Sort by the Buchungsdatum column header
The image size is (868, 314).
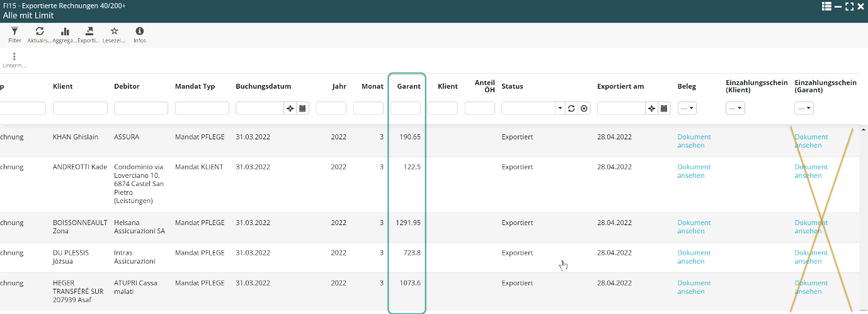click(x=263, y=86)
